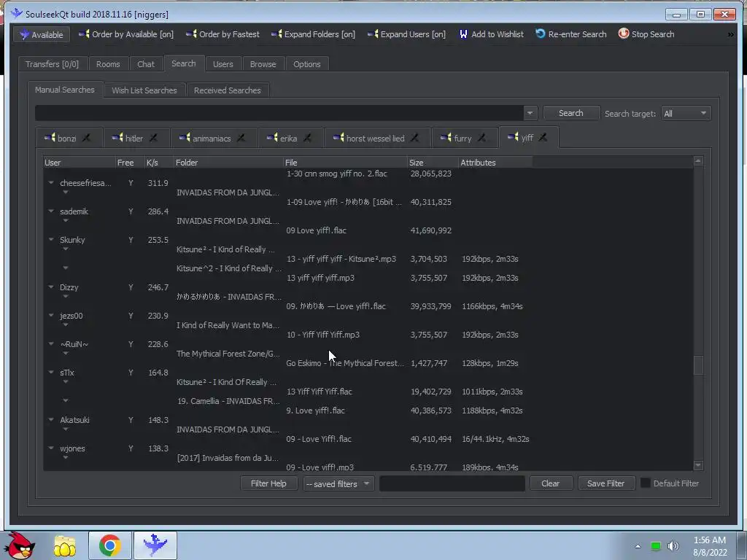Open the volume speaker tray icon
The width and height of the screenshot is (747, 560).
(673, 546)
